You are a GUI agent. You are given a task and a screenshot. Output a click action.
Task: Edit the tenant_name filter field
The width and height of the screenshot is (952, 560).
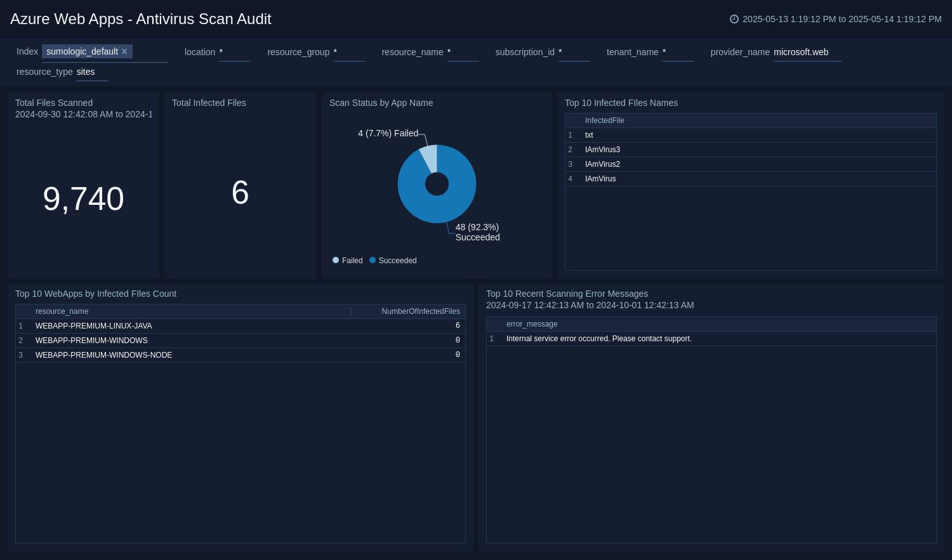tap(678, 52)
